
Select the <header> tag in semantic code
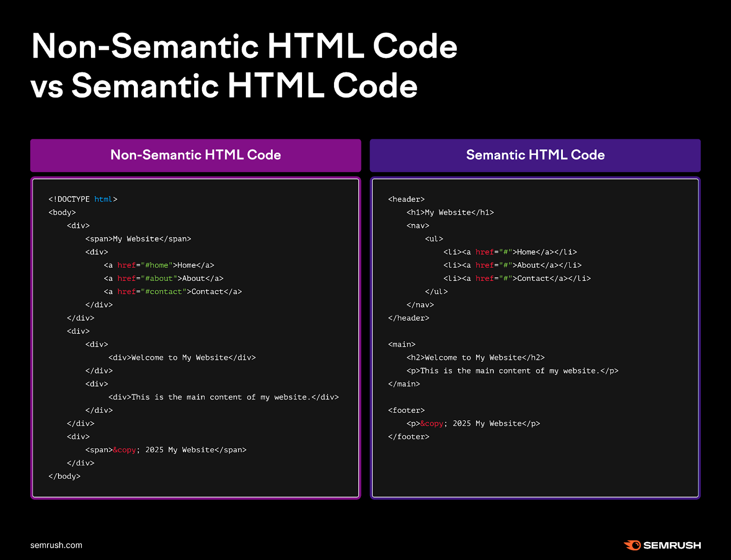click(x=407, y=199)
